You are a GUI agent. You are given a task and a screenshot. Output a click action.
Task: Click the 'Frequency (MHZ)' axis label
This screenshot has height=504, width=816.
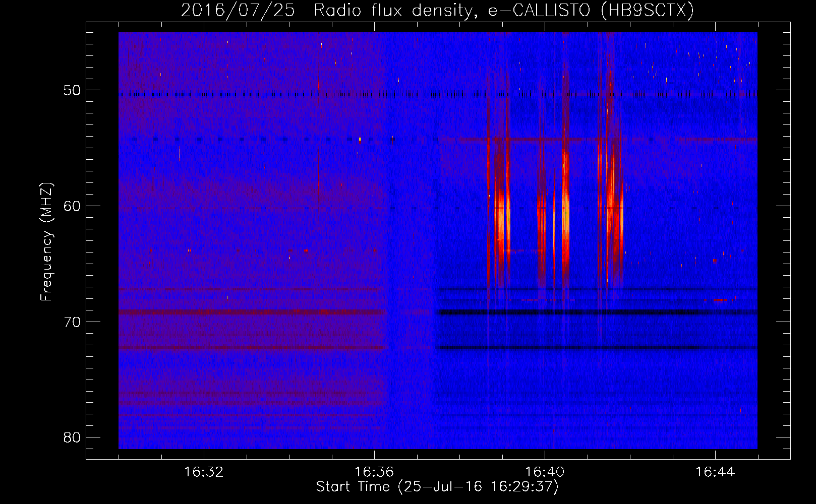[x=46, y=242]
